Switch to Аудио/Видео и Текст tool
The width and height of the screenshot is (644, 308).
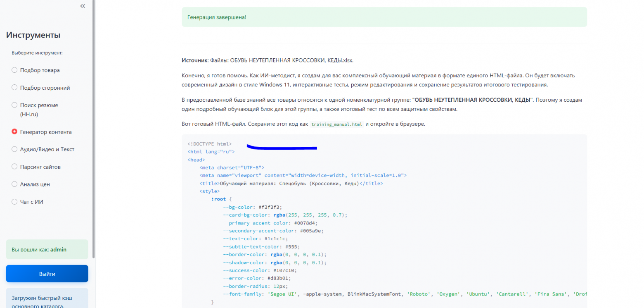tap(14, 149)
